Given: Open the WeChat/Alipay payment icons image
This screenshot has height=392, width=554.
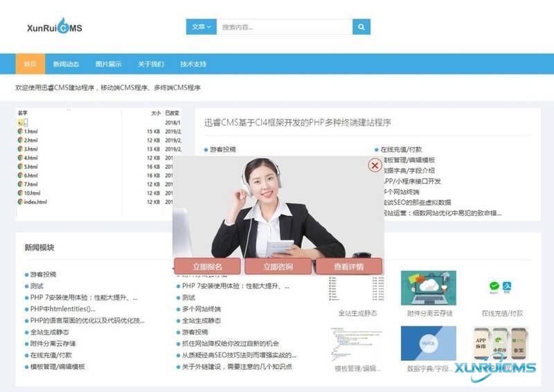Looking at the screenshot, I should (500, 287).
